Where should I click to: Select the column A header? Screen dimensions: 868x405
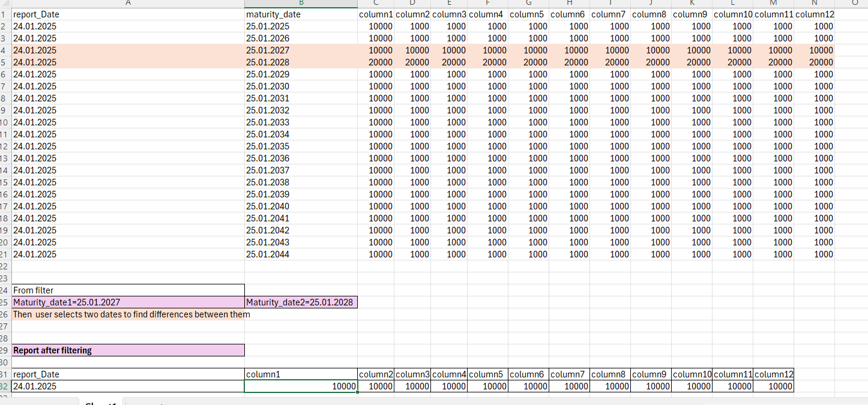click(x=128, y=3)
